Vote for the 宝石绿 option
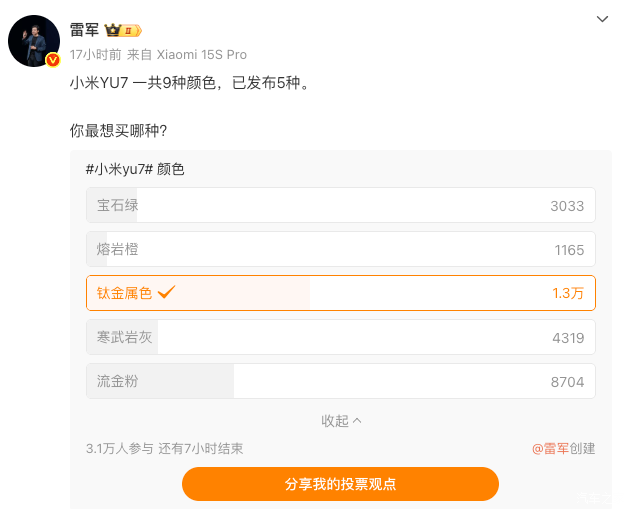This screenshot has height=509, width=629. tap(341, 205)
